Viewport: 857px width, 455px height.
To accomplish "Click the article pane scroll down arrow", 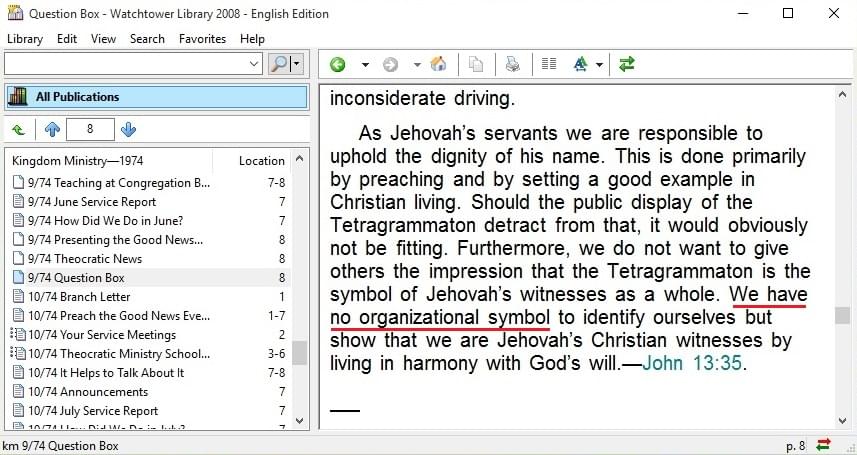I will 842,421.
